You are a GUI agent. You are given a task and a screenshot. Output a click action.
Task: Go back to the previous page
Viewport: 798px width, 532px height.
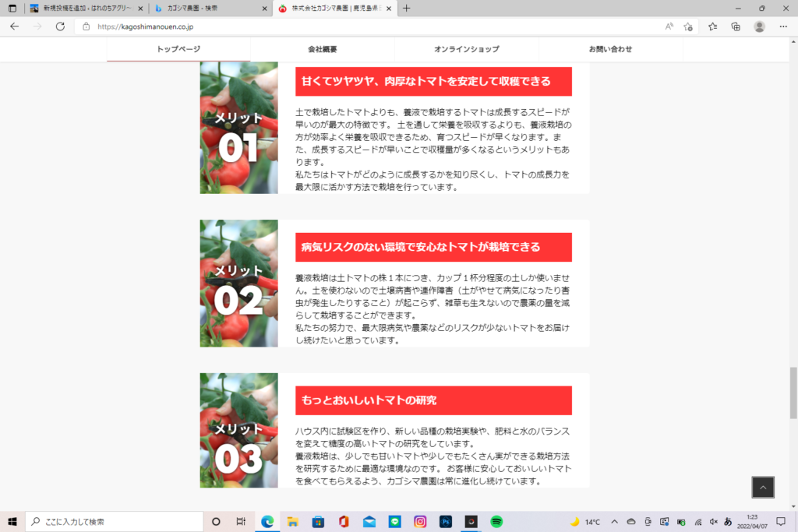coord(14,26)
